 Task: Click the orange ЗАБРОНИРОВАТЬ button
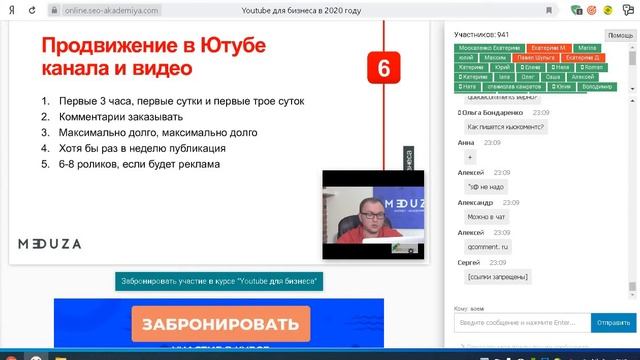tap(221, 324)
